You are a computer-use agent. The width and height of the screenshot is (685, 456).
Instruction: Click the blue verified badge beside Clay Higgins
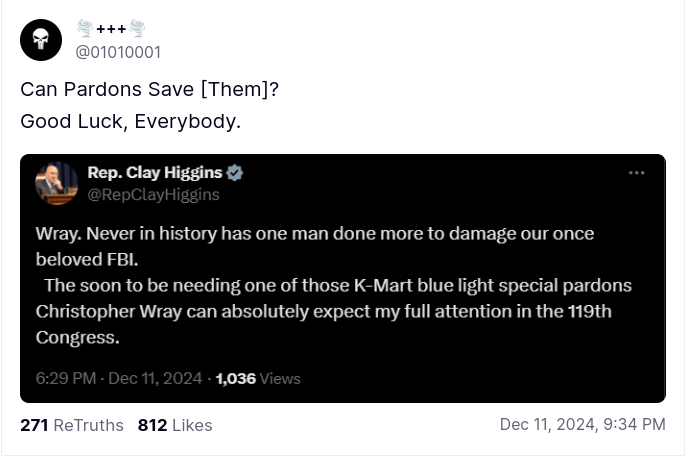tap(235, 173)
